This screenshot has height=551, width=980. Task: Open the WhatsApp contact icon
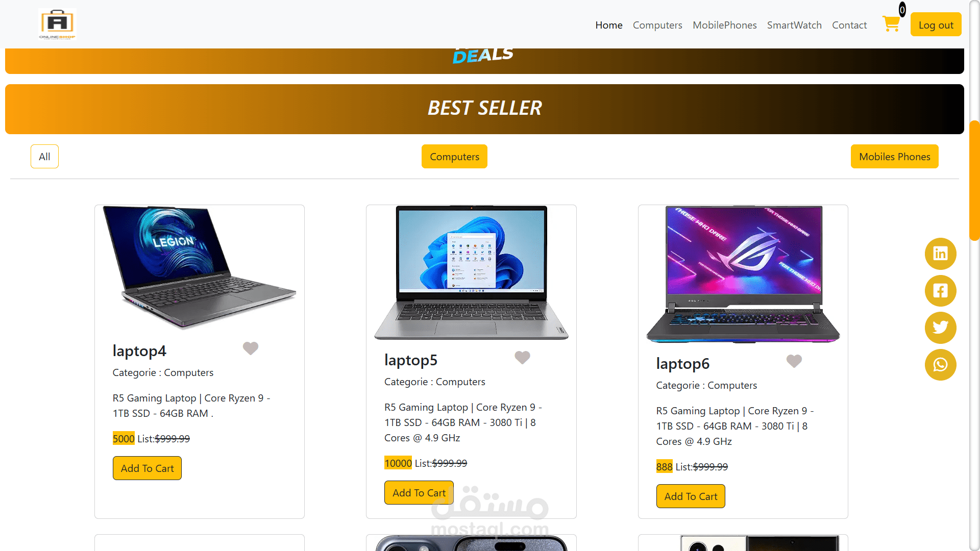point(940,365)
